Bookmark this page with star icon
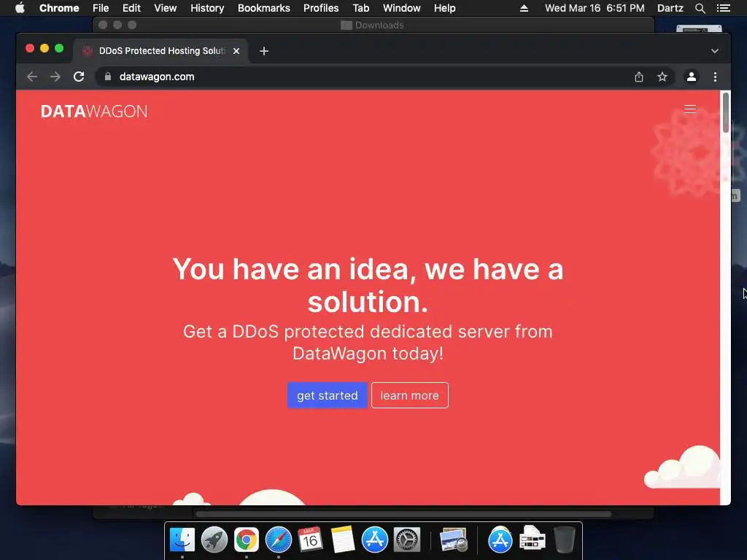 pos(662,77)
